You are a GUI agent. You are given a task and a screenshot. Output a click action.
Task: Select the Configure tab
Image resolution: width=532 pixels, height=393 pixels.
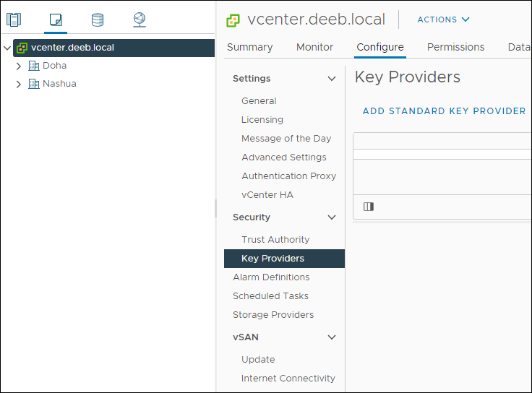tap(380, 47)
